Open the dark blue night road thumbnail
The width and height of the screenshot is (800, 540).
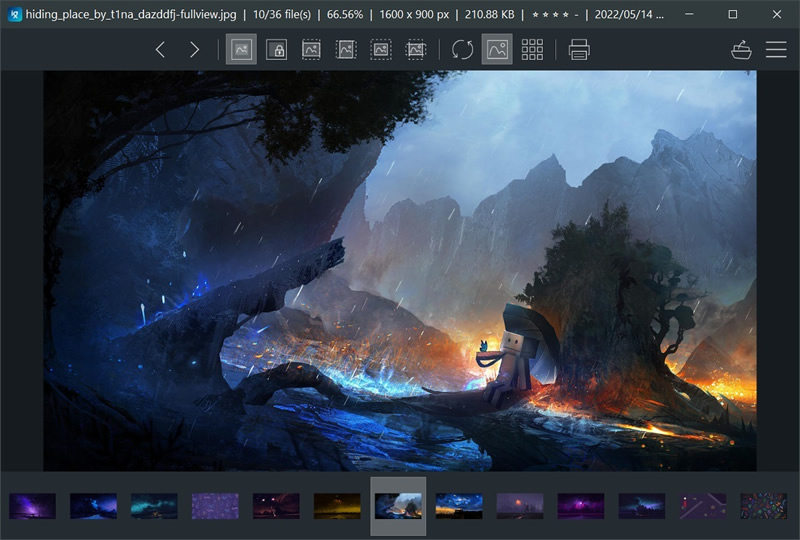tap(93, 506)
